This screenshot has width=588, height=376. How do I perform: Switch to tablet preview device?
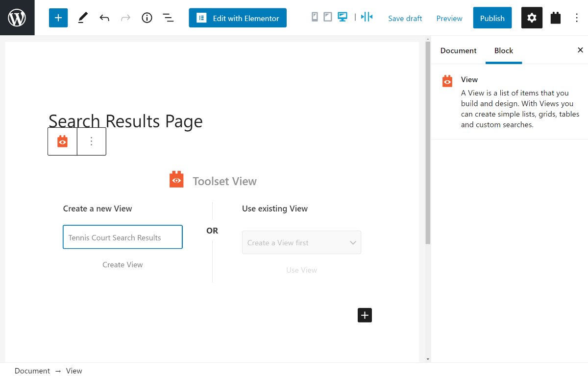(x=328, y=17)
